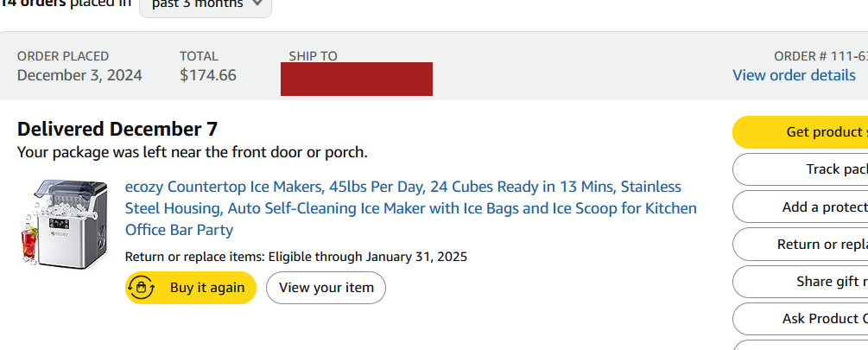Click the View your item button
The width and height of the screenshot is (868, 350).
326,288
